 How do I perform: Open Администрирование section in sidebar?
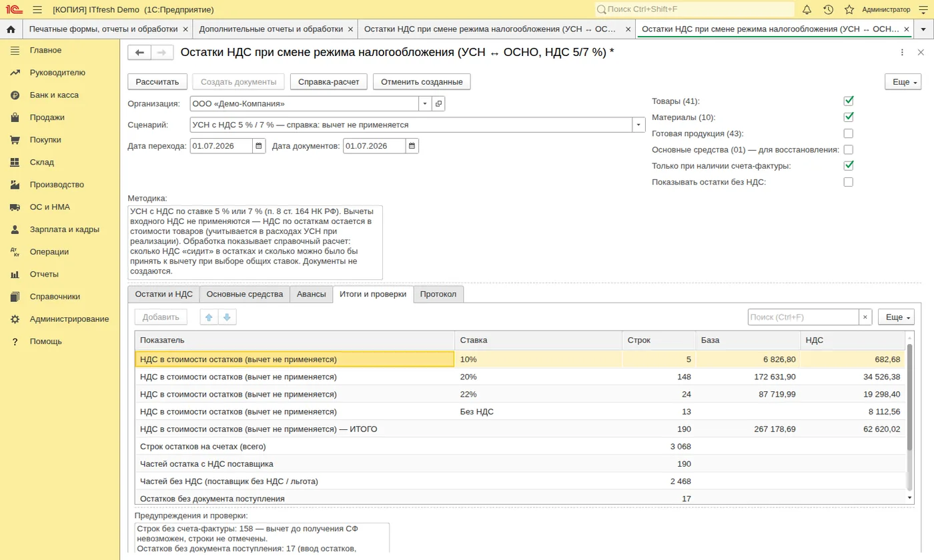point(69,319)
